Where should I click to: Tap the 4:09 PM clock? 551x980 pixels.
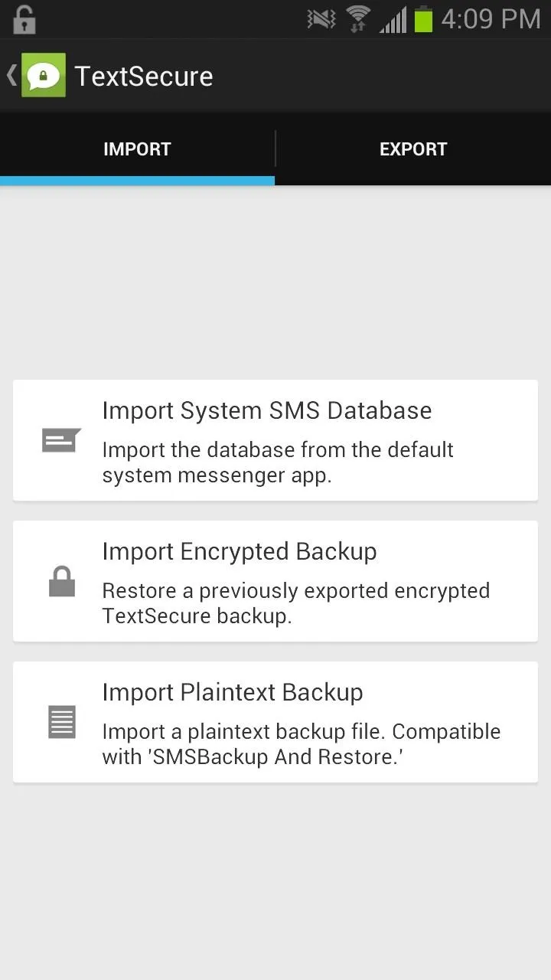(x=491, y=19)
